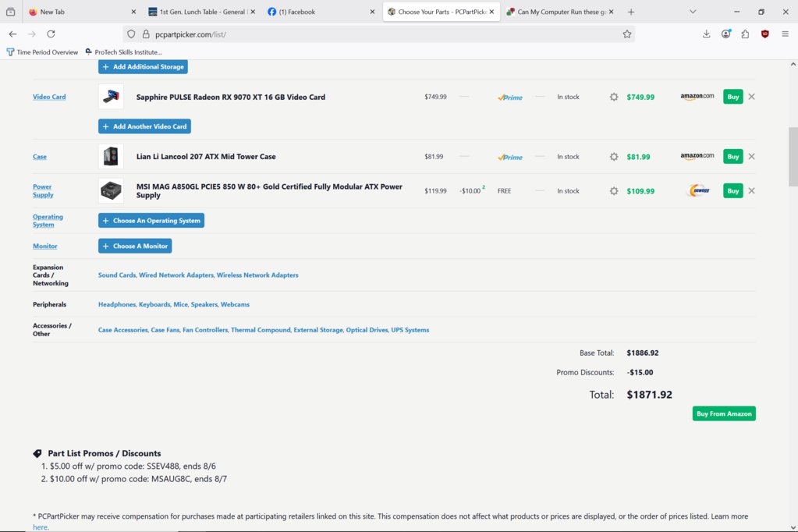Open the MSI power supply thumbnail

[111, 191]
